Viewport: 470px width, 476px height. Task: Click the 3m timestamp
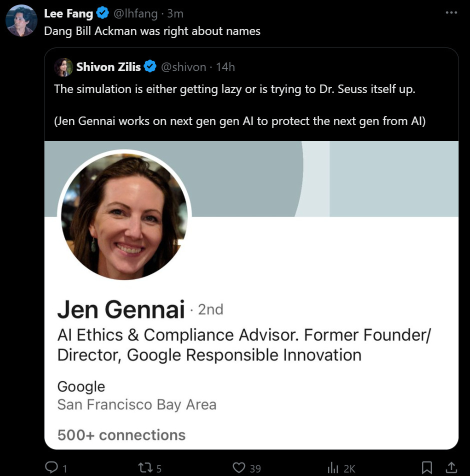click(175, 13)
